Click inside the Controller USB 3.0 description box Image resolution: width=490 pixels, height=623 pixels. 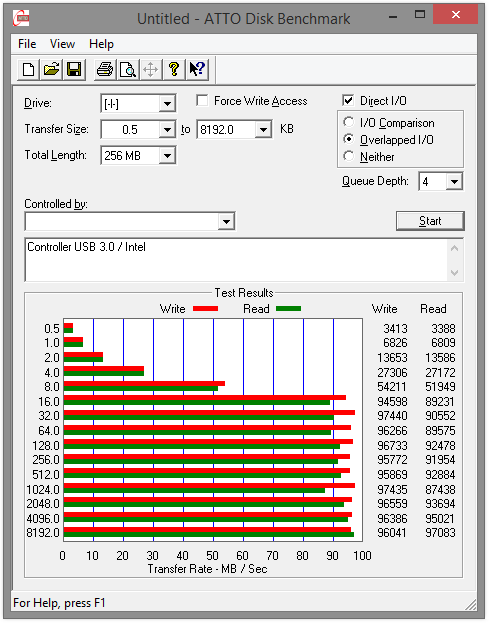pos(236,260)
